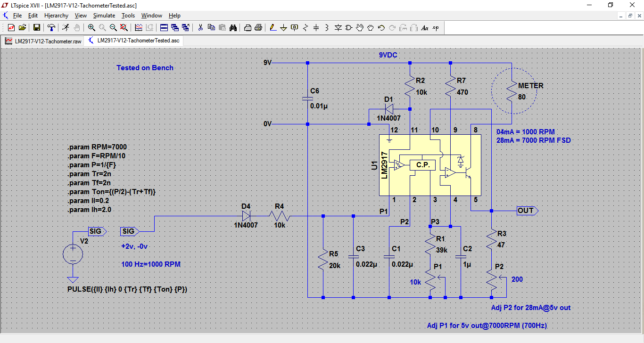Undo the last action
Image resolution: width=644 pixels, height=343 pixels.
coord(381,28)
